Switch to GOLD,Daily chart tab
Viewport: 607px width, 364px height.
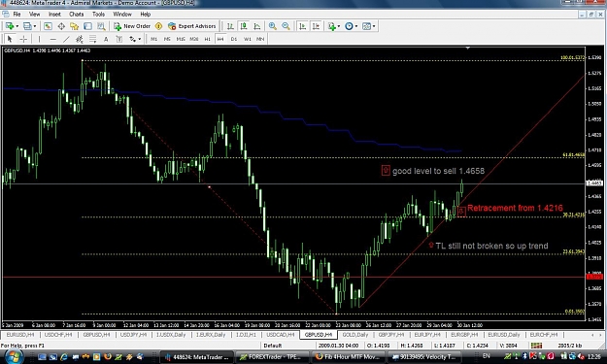pyautogui.click(x=355, y=335)
